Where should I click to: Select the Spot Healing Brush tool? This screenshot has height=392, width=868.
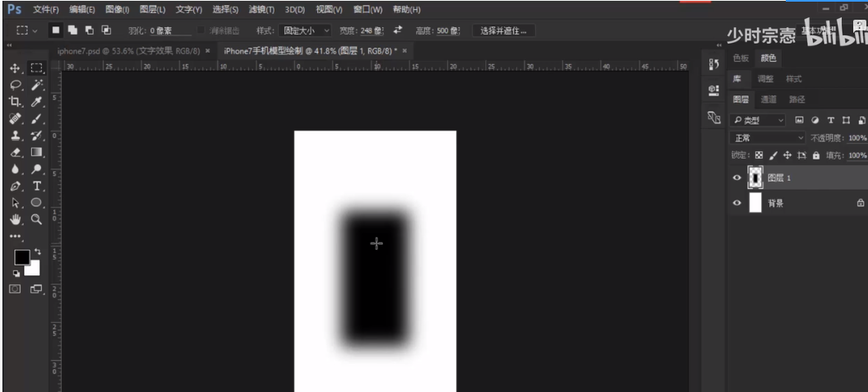tap(16, 118)
